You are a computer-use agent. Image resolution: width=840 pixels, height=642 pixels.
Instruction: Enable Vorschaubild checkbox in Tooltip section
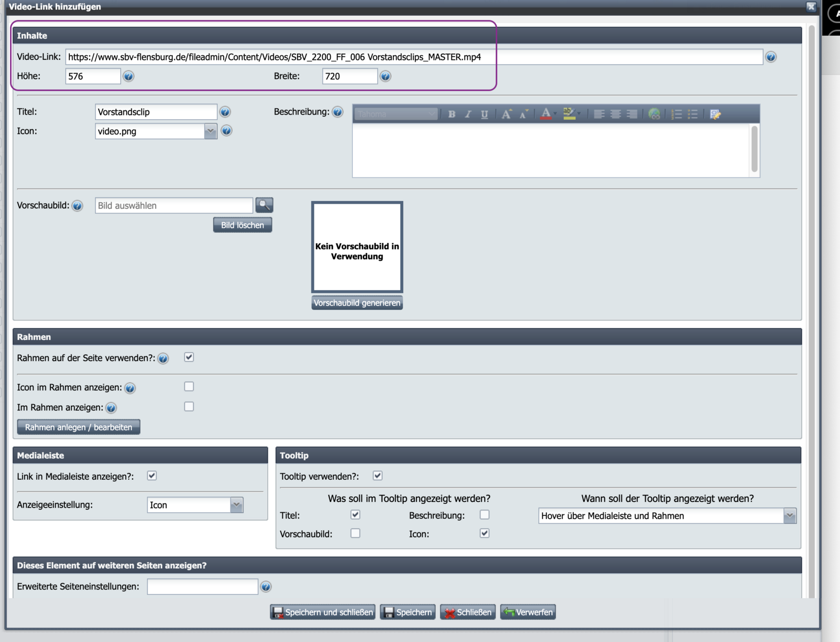355,533
